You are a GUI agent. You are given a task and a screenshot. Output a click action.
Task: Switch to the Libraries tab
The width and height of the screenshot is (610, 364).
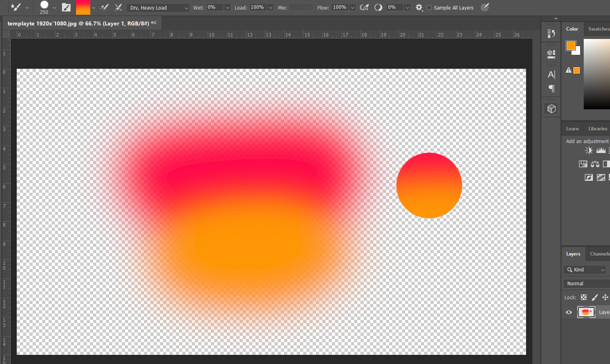click(598, 129)
